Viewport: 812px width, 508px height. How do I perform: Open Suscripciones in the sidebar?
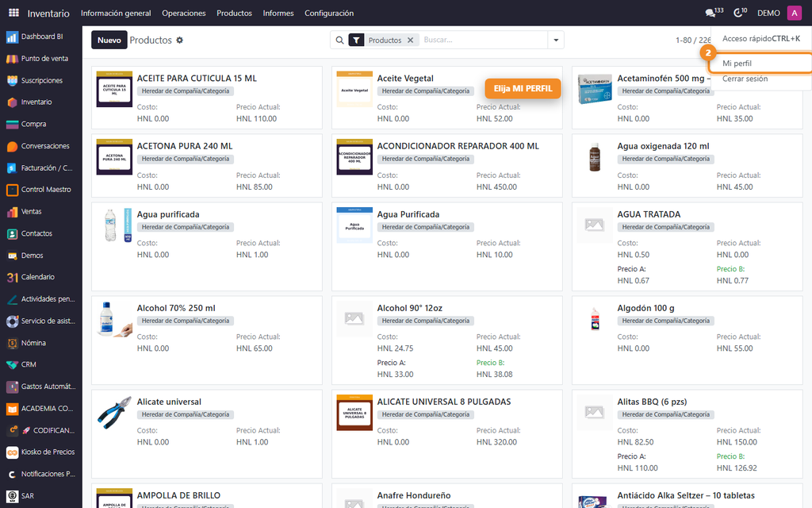41,80
